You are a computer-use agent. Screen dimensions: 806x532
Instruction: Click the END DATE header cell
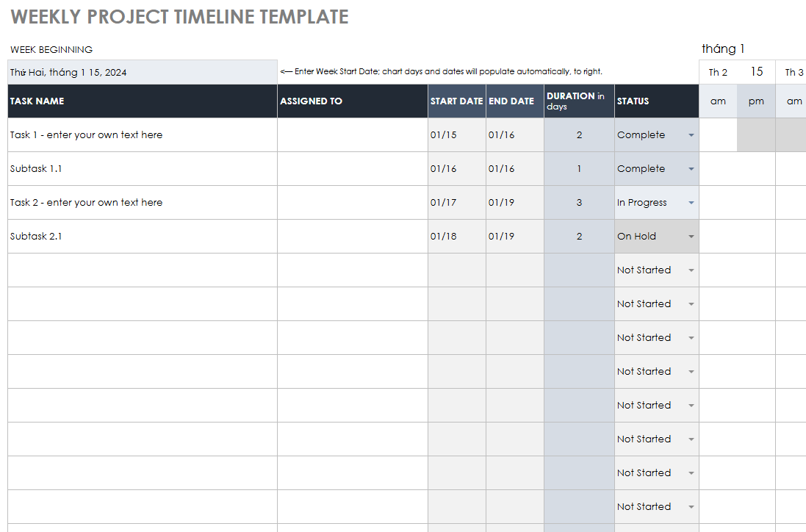tap(514, 101)
